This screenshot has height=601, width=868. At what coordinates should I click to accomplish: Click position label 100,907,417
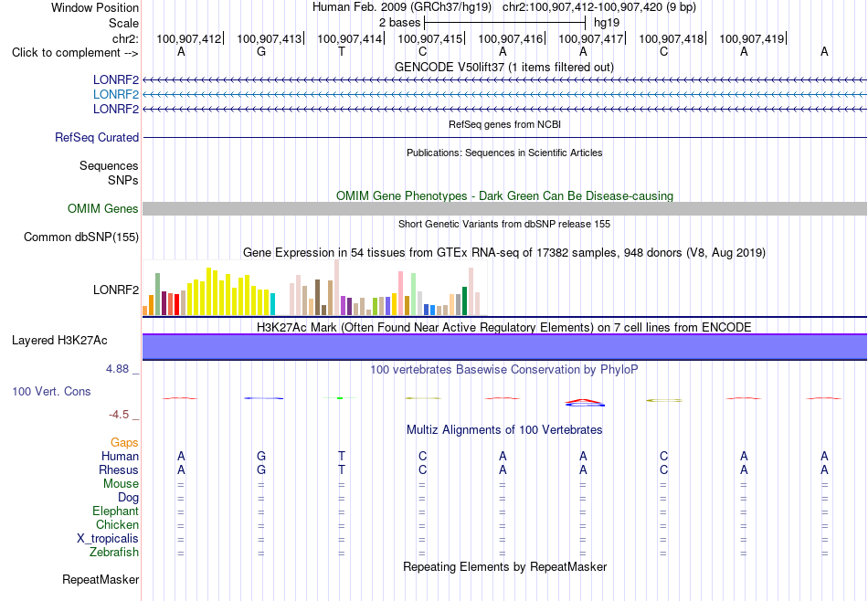point(590,38)
